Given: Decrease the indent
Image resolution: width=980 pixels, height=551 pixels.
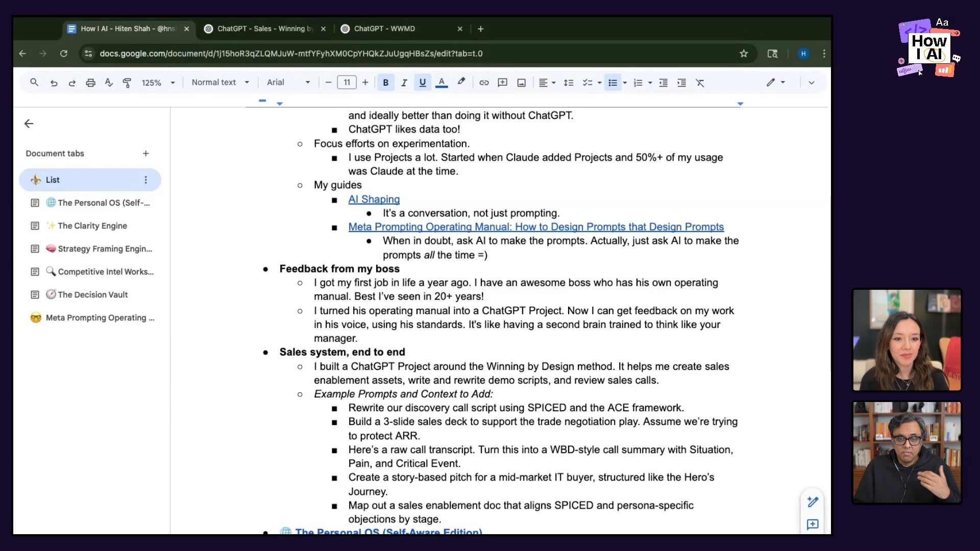Looking at the screenshot, I should pyautogui.click(x=663, y=83).
